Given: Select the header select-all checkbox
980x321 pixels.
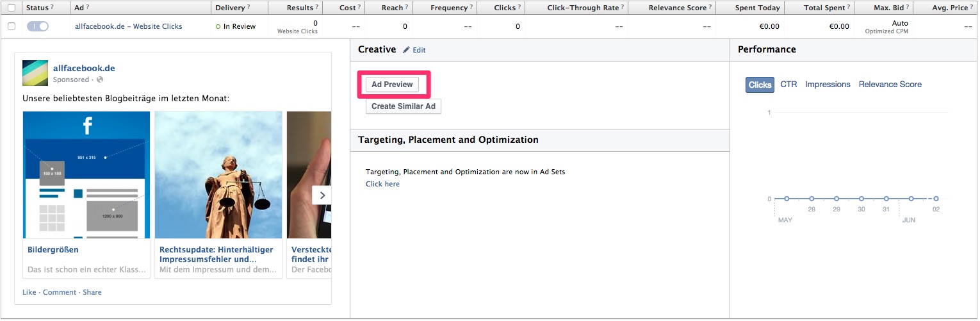Looking at the screenshot, I should [12, 8].
